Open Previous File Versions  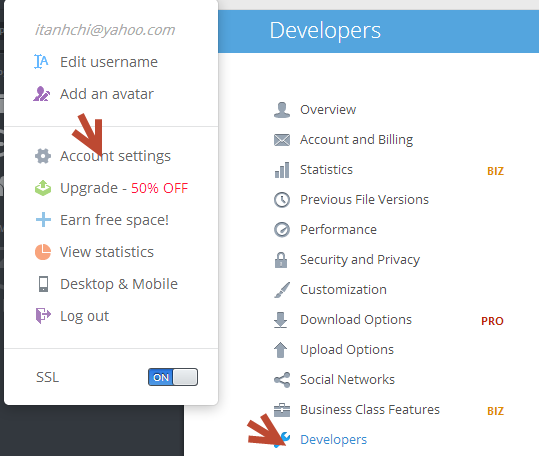tap(364, 199)
